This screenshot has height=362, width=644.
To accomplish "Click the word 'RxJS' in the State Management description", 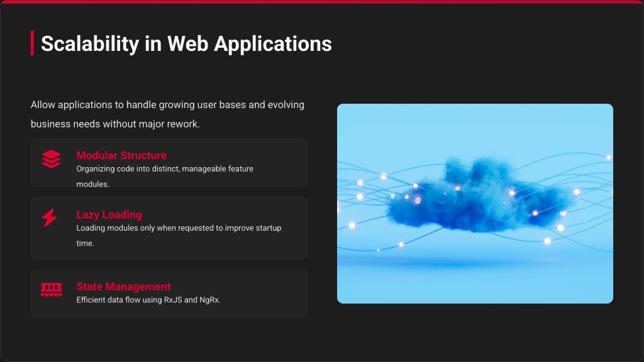I will (x=172, y=300).
